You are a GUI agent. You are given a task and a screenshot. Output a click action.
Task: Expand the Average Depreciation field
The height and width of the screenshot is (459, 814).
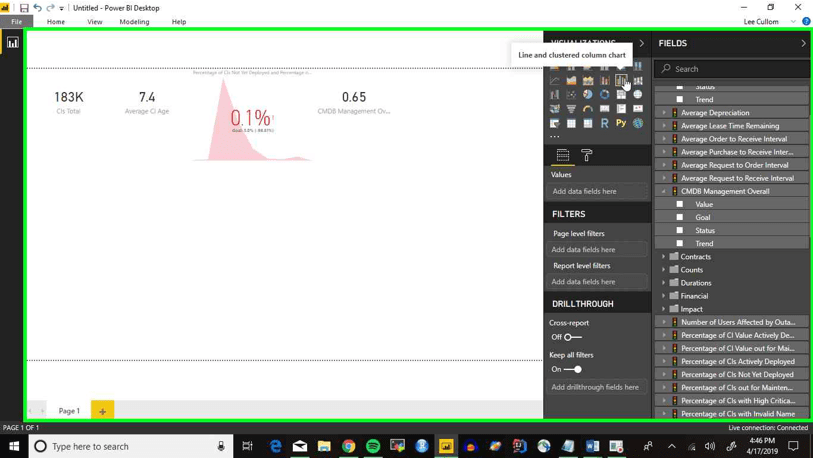(x=663, y=113)
